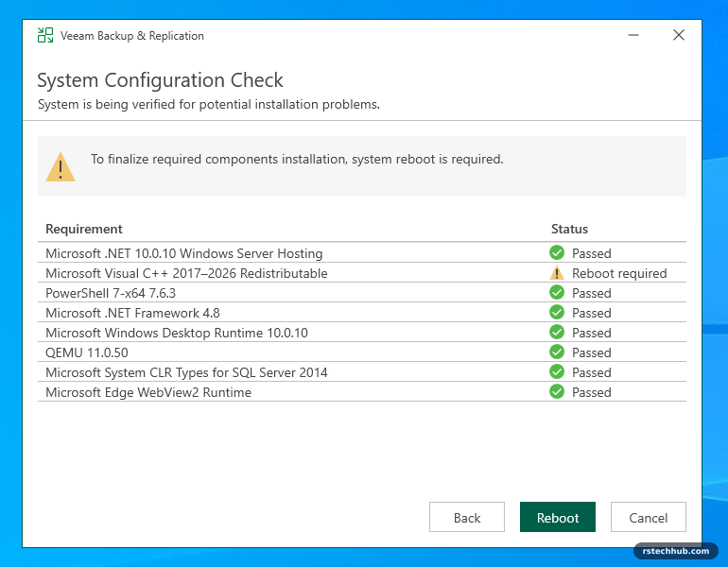Click Passed status of Edge WebView2 row
Screen dimensions: 728x567
click(x=592, y=392)
